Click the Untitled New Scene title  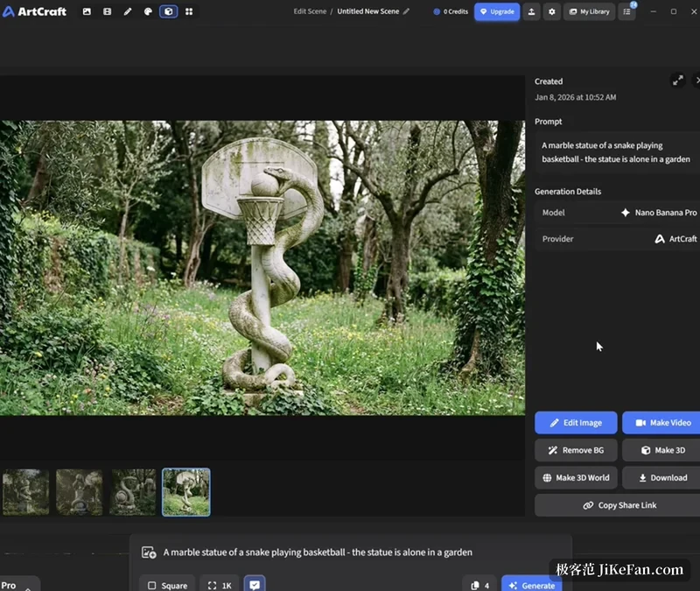367,11
